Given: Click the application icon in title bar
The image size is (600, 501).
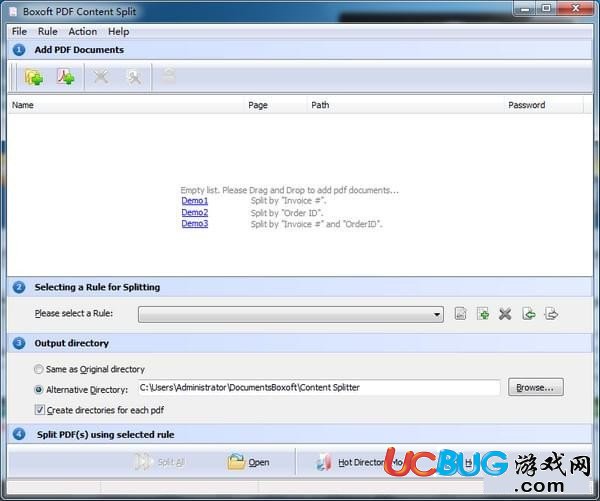Looking at the screenshot, I should (x=13, y=11).
